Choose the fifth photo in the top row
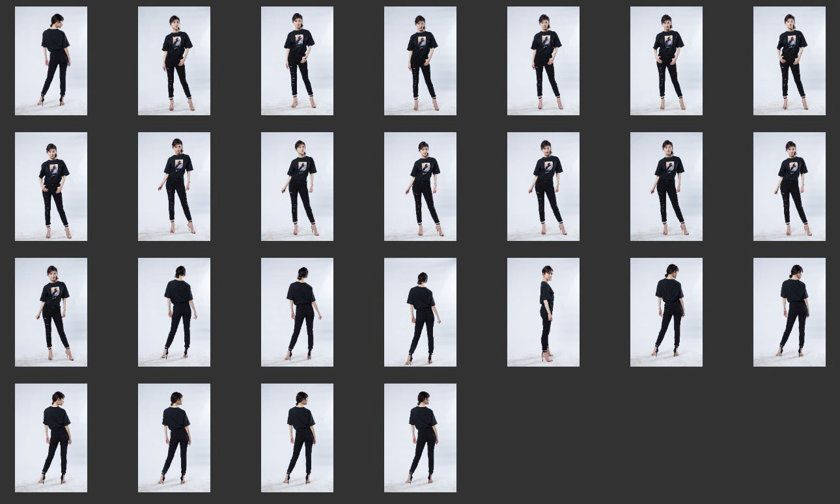840x504 pixels. [543, 61]
